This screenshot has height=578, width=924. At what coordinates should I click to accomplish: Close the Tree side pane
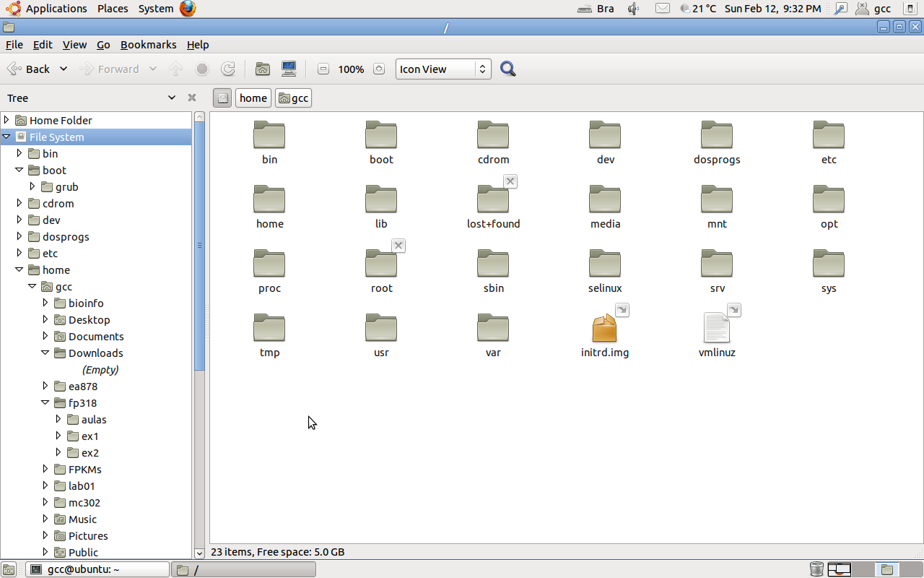192,98
